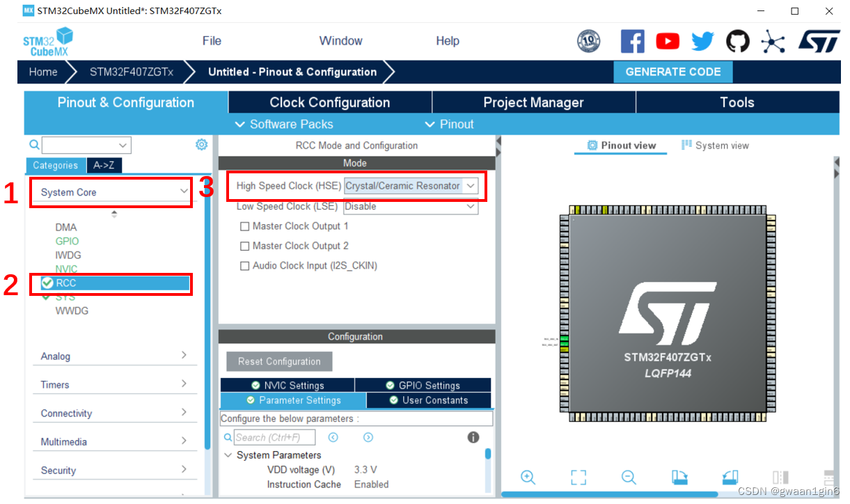Select the Pinout & Configuration tab
The width and height of the screenshot is (850, 504).
coord(126,102)
